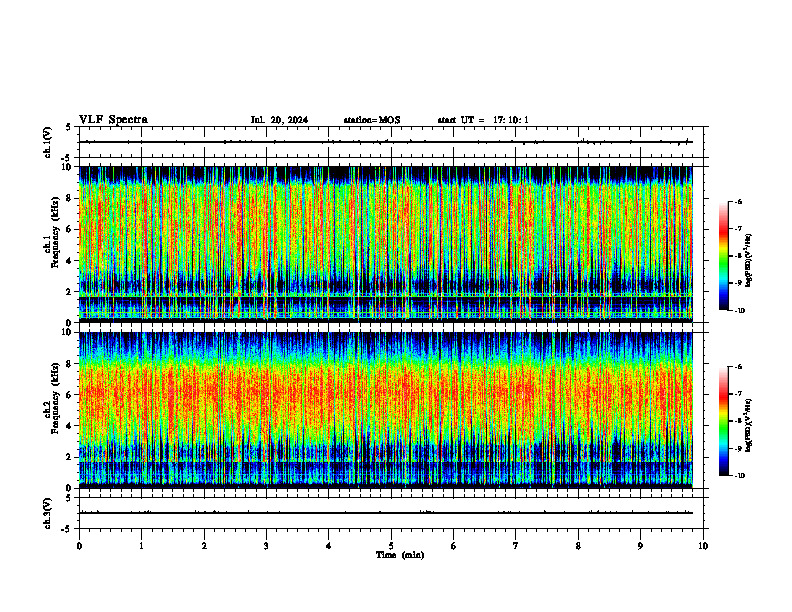
Task: Click the "8" kHz tick of ch.2 spectrogram
Action: [x=70, y=364]
